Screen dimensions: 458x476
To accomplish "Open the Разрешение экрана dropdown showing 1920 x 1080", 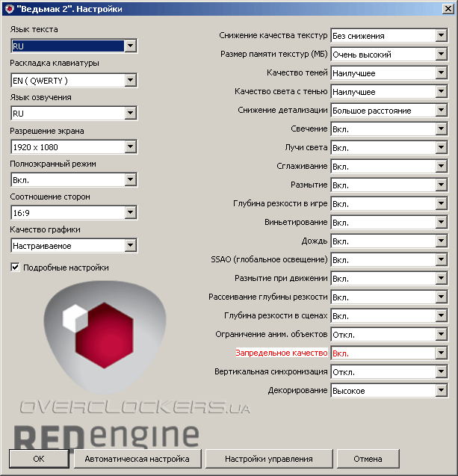I will click(74, 147).
